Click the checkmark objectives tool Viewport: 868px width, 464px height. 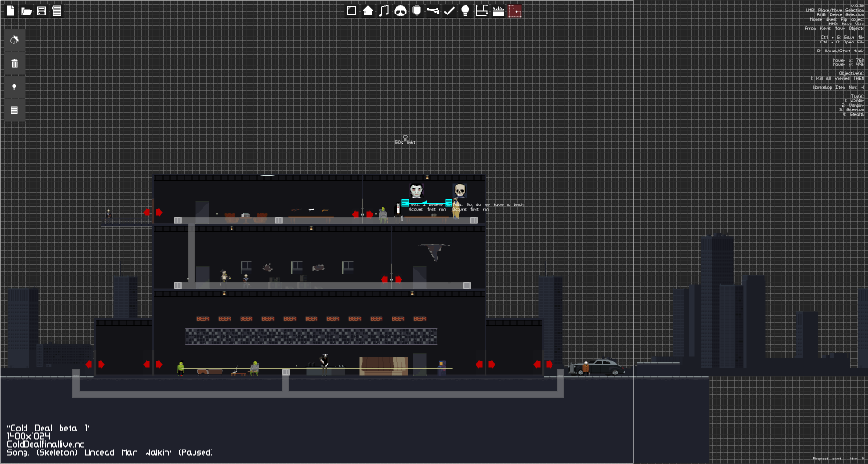pos(449,11)
